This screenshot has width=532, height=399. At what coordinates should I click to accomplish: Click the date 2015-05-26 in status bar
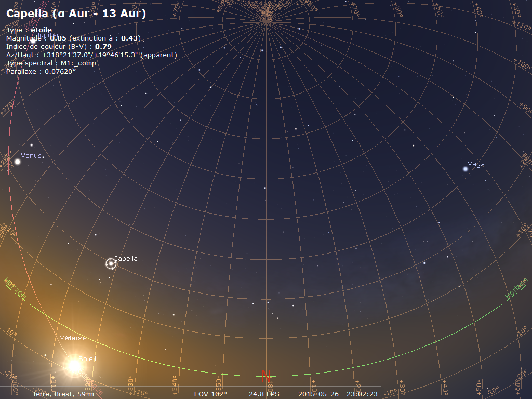318,394
